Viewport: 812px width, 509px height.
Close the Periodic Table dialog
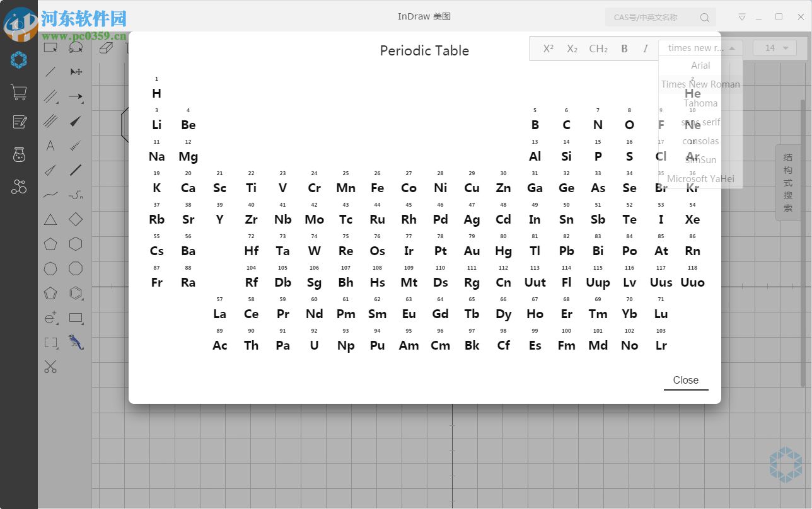pos(686,380)
